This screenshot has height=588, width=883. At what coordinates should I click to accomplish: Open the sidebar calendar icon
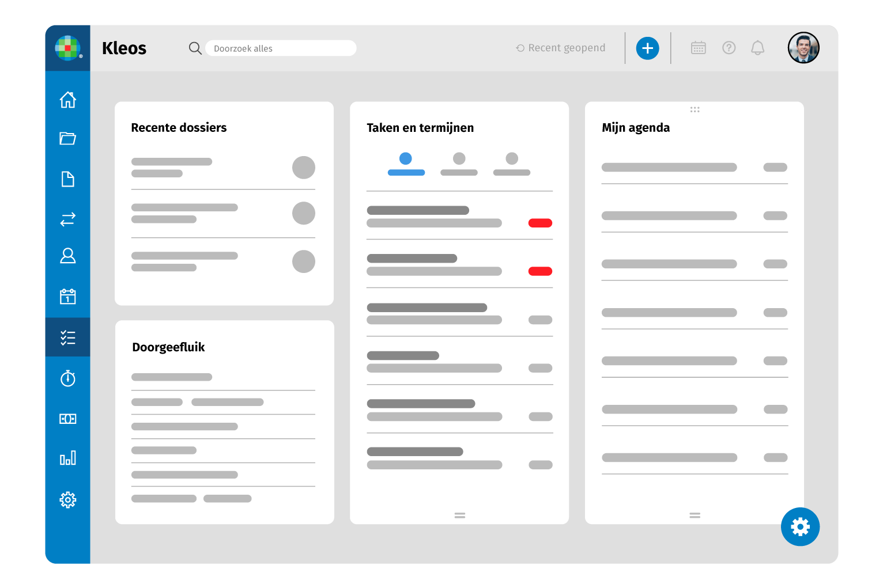[68, 297]
